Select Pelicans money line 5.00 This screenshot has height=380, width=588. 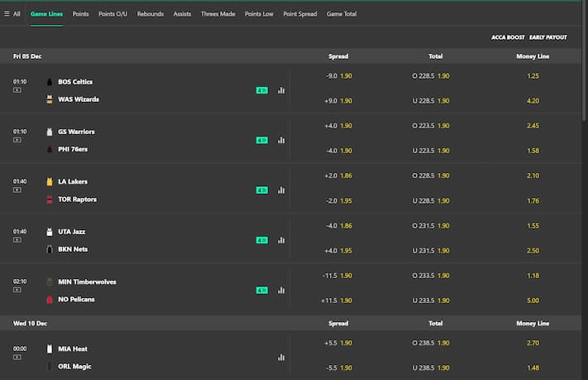pos(533,301)
